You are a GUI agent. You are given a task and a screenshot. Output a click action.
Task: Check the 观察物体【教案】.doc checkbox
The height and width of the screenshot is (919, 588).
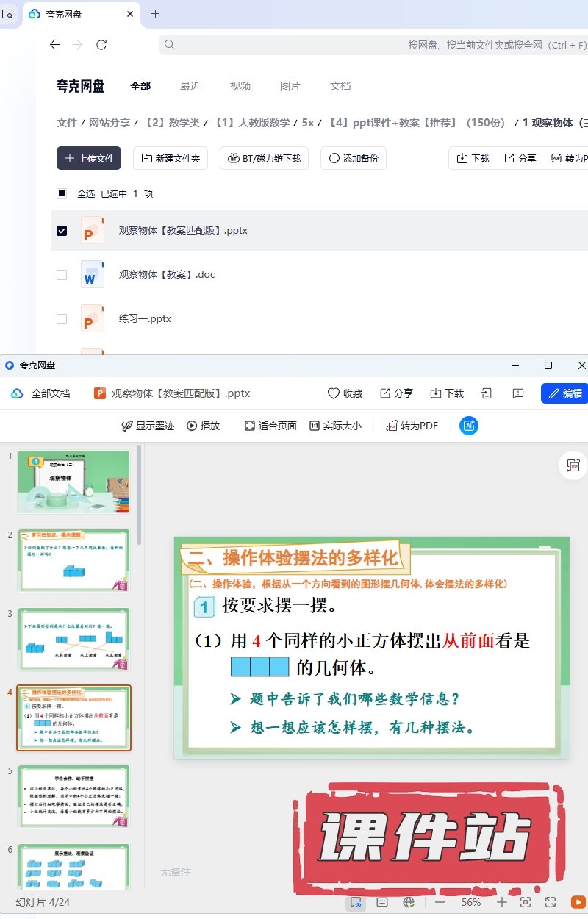62,275
